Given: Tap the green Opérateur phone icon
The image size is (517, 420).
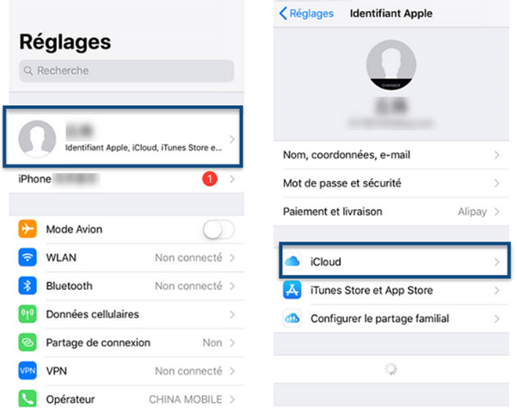Looking at the screenshot, I should tap(28, 398).
